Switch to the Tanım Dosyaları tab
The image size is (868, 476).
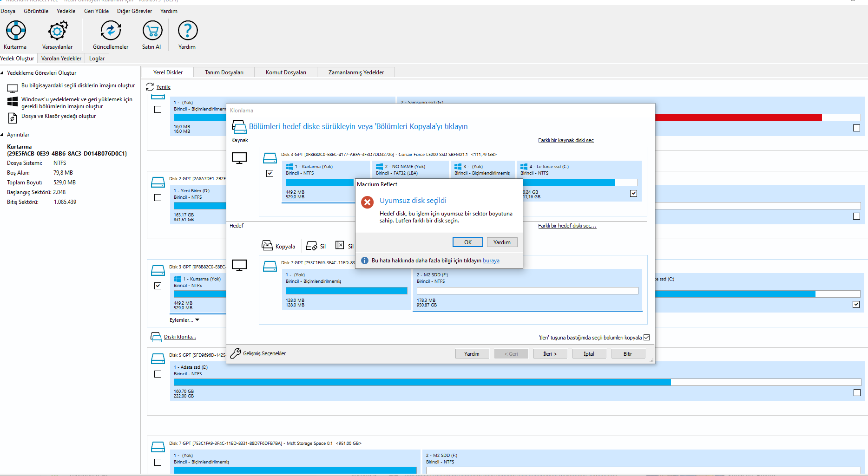tap(224, 72)
